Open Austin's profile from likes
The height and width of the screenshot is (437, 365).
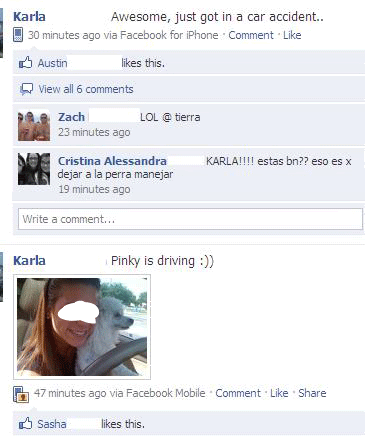pyautogui.click(x=52, y=63)
